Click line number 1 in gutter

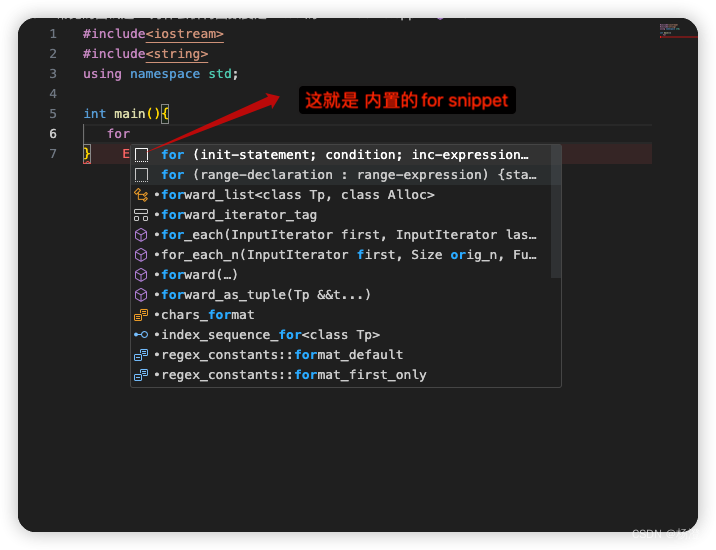tap(53, 34)
